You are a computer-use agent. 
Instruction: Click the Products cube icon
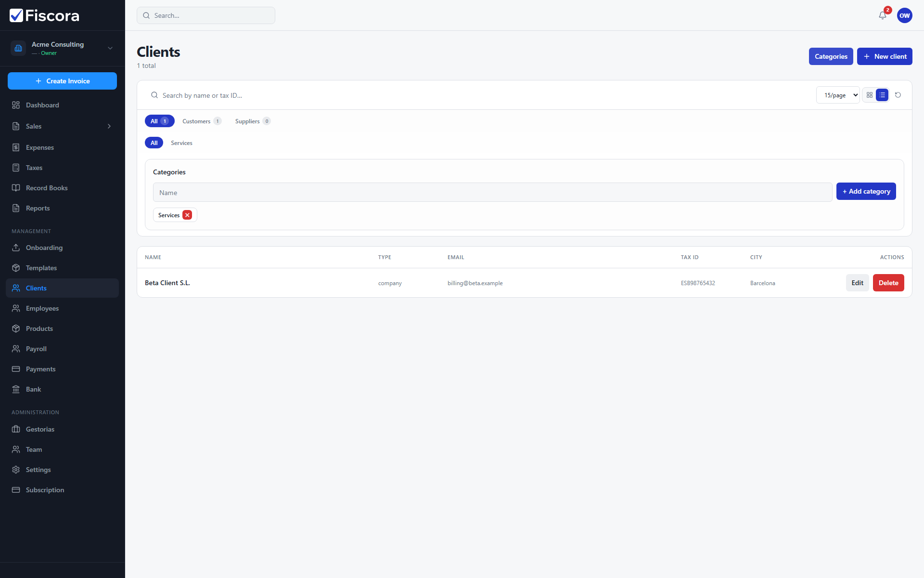[x=16, y=328]
